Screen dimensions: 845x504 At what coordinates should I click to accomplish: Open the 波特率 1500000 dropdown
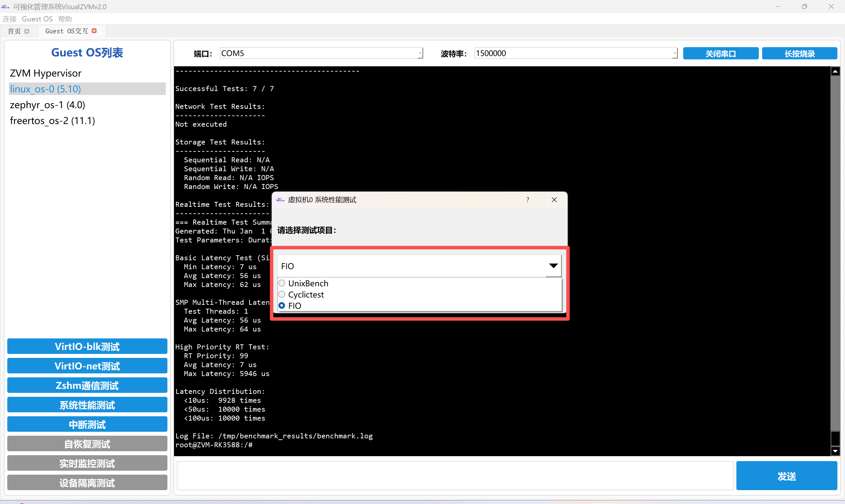pos(674,53)
